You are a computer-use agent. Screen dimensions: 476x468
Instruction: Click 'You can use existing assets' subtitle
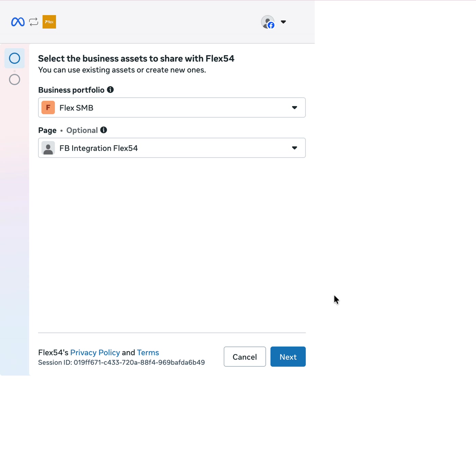(x=122, y=70)
